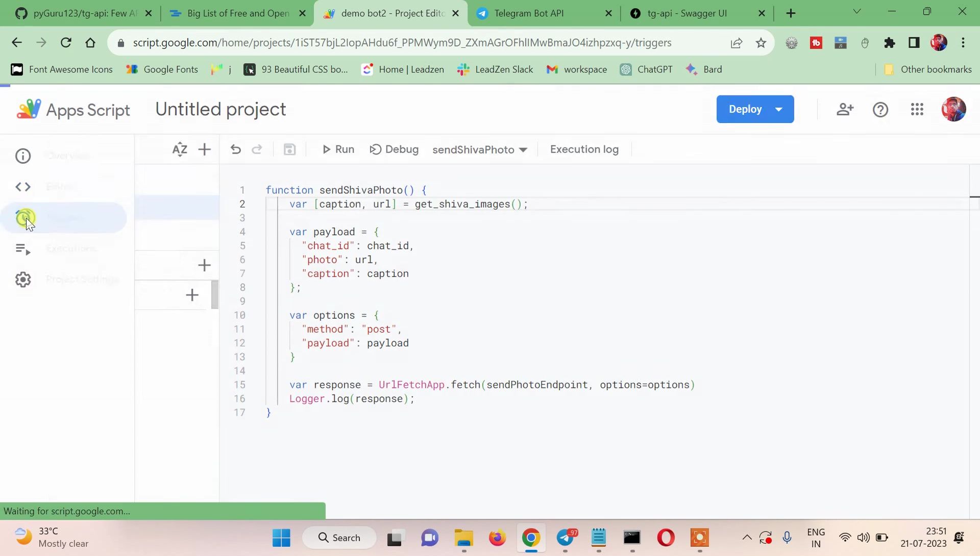
Task: Open Firefox from the taskbar
Action: point(497,538)
